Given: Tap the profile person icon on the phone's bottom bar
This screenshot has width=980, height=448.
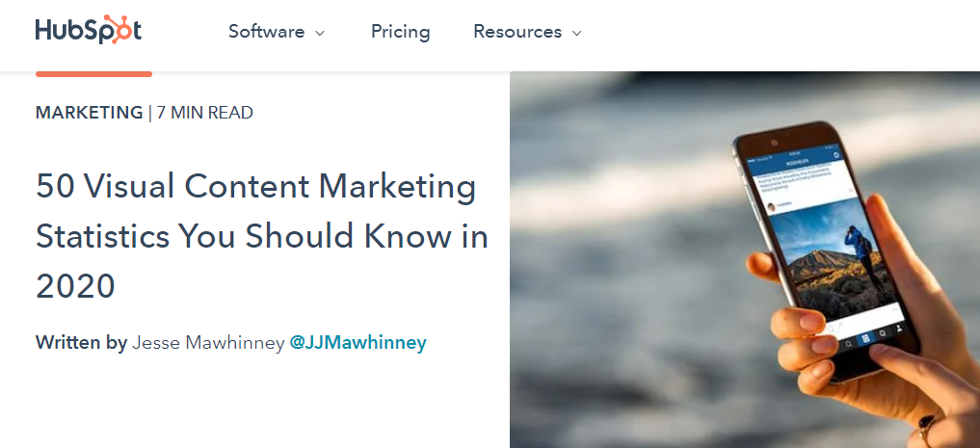Looking at the screenshot, I should pos(898,328).
